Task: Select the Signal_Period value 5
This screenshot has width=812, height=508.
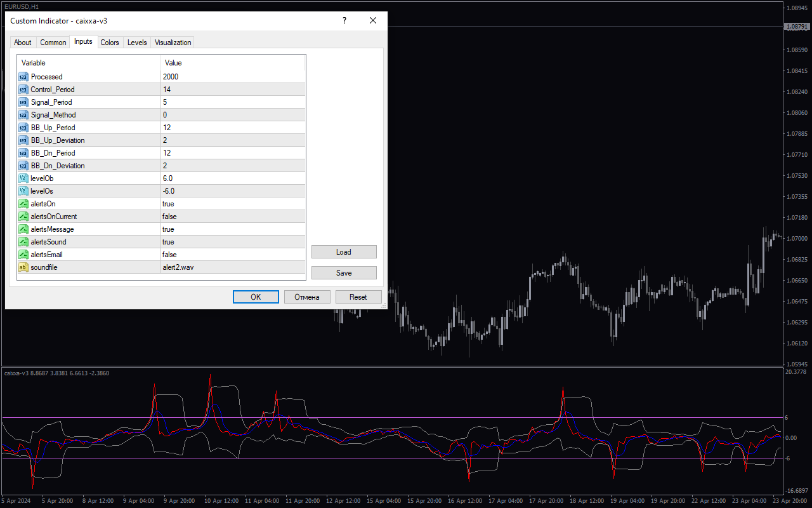Action: pyautogui.click(x=165, y=102)
